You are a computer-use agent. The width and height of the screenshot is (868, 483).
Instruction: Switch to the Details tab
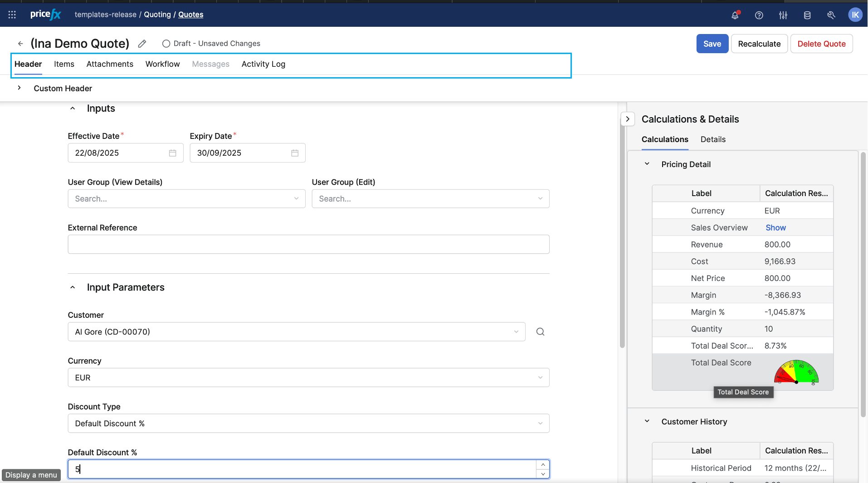[x=712, y=139]
